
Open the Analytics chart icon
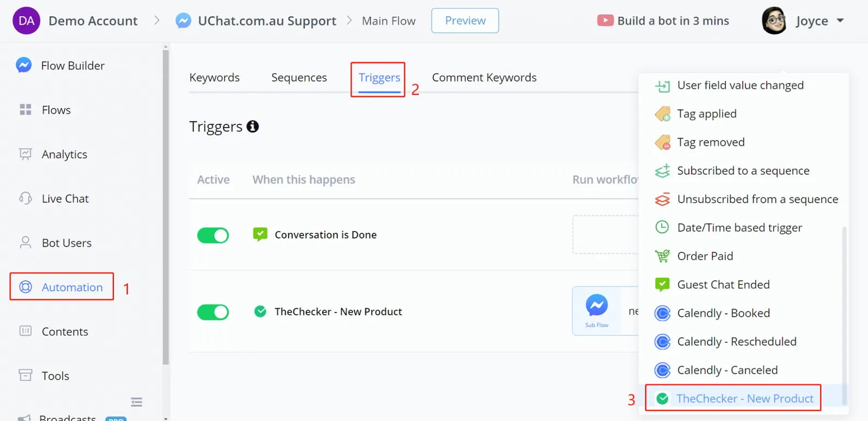tap(25, 154)
